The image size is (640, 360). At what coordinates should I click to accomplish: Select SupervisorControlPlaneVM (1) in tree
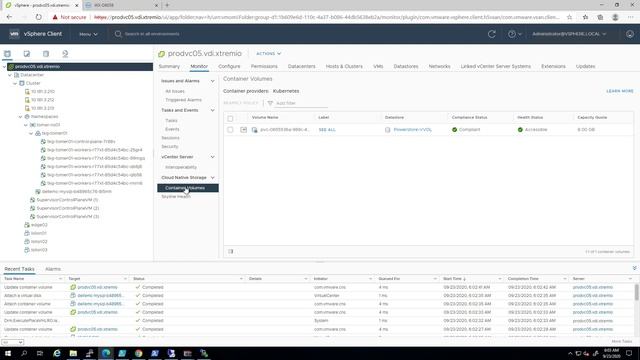coord(67,200)
